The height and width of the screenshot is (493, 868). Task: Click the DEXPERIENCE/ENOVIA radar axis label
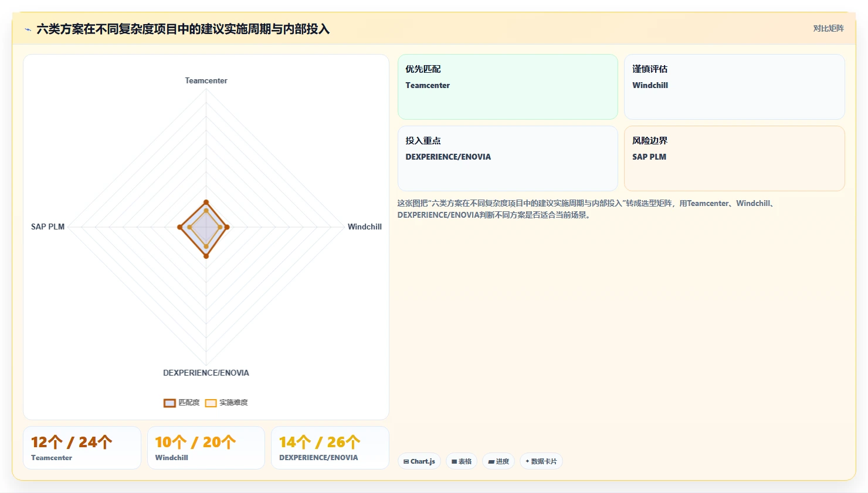[x=206, y=373]
